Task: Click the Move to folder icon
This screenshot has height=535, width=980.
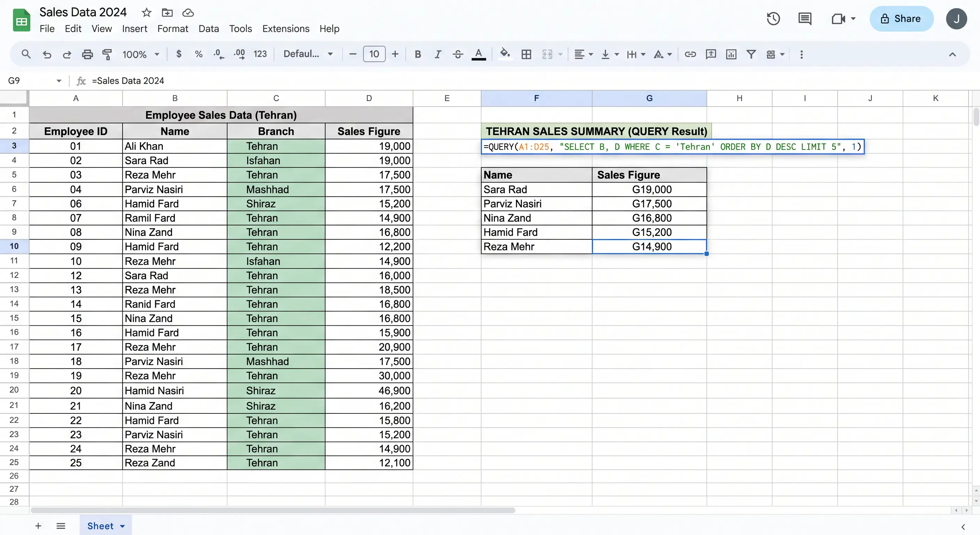Action: click(167, 13)
